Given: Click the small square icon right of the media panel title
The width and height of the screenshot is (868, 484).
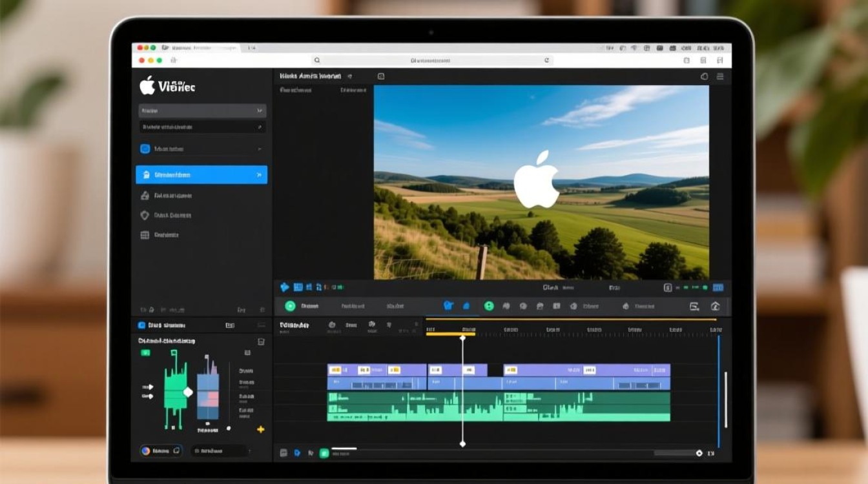Looking at the screenshot, I should coord(381,76).
